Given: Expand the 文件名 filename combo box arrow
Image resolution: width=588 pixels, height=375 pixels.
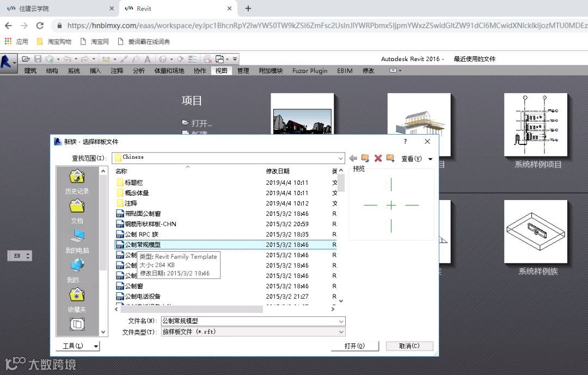Looking at the screenshot, I should [341, 322].
